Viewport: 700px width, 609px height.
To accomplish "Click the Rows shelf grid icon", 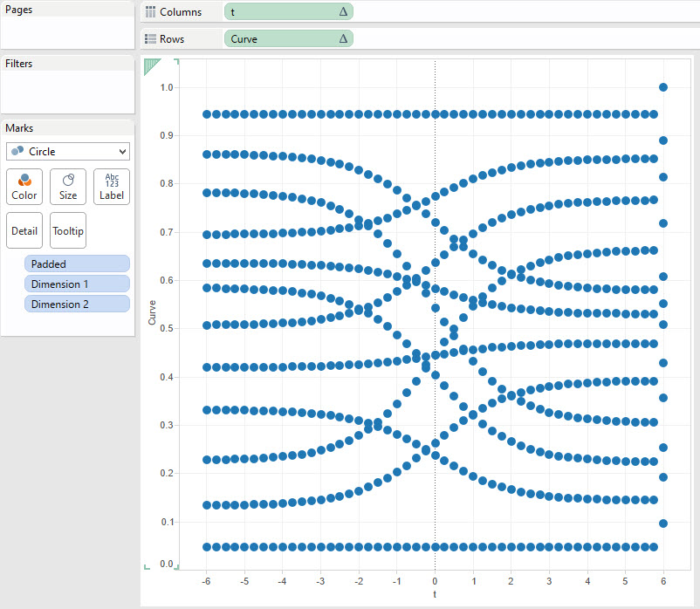I will click(150, 38).
